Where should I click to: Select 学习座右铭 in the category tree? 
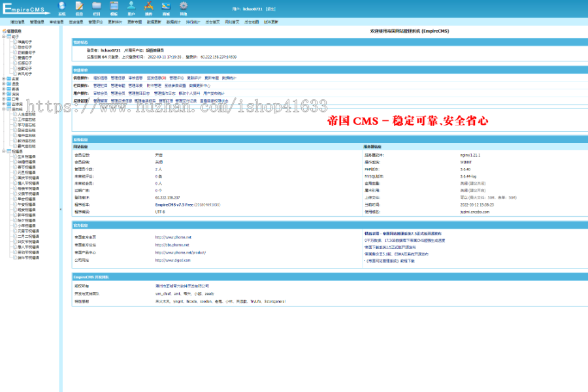point(27,125)
